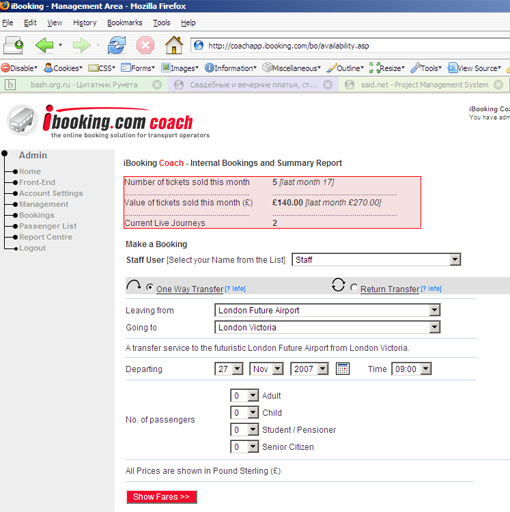Open the Student / Pensioner count dropdown

coord(244,430)
